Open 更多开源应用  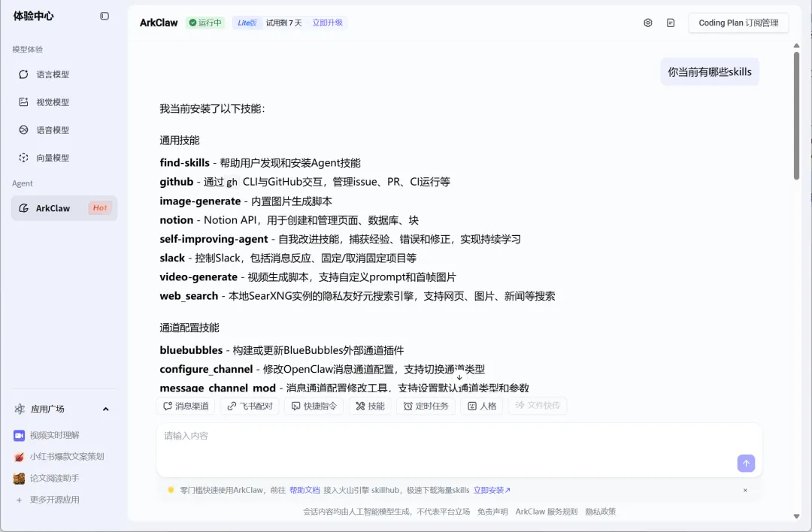(x=54, y=500)
